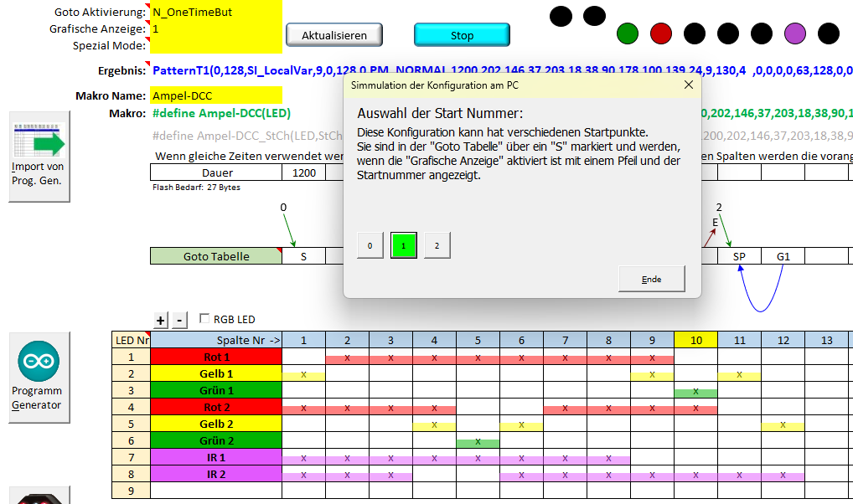Select the green start number 1 button
The image size is (853, 504).
click(x=403, y=245)
